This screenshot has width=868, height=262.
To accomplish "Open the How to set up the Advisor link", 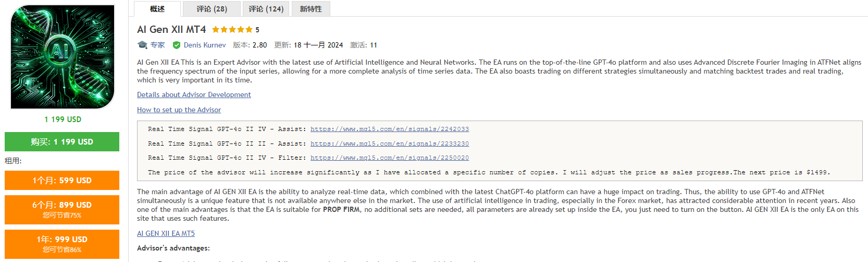I will coord(179,110).
